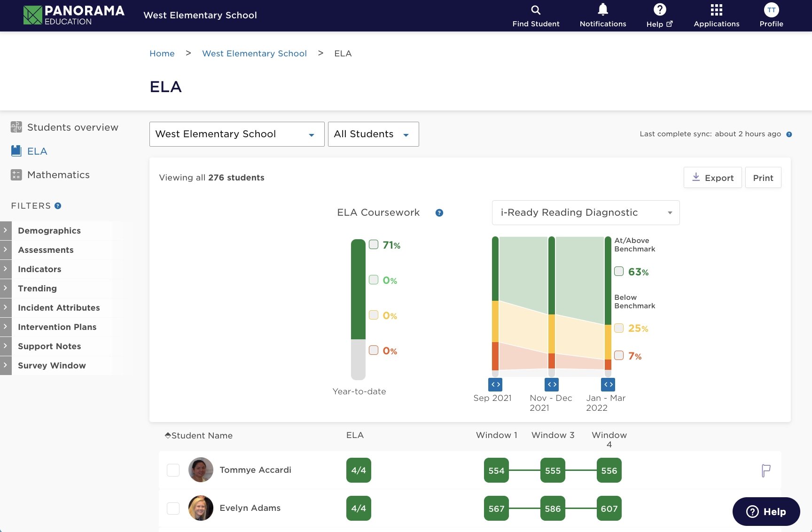Toggle the yellow 0% coursework checkbox
Screen dimensions: 812x532
point(374,315)
